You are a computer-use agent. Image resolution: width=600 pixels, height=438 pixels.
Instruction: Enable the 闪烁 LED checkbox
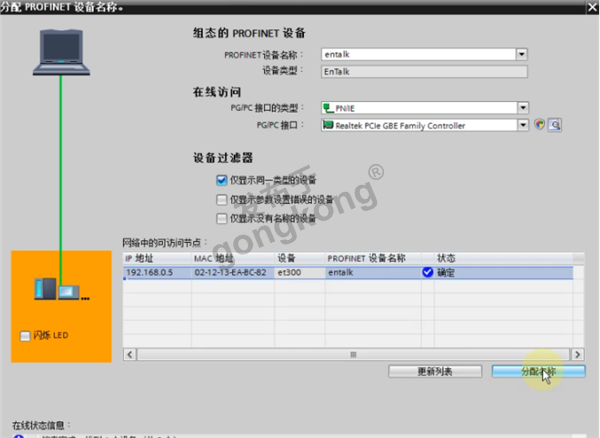pos(25,335)
